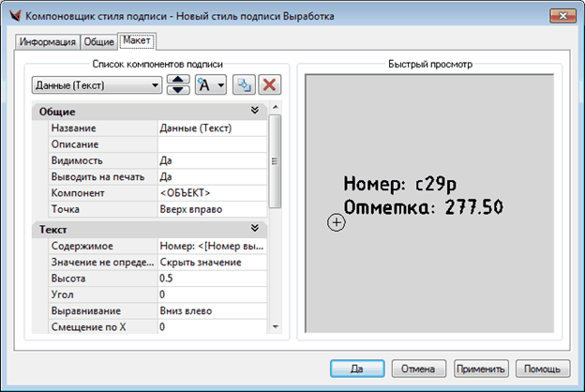This screenshot has height=392, width=585.
Task: Click the Применить button
Action: coord(482,369)
